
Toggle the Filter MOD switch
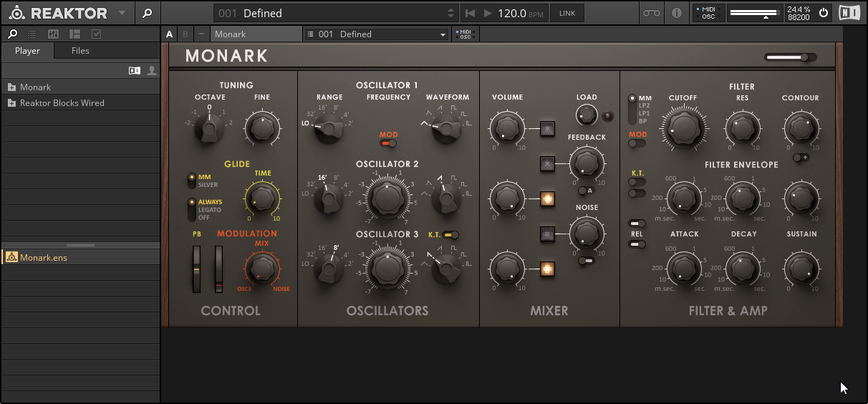click(x=637, y=143)
